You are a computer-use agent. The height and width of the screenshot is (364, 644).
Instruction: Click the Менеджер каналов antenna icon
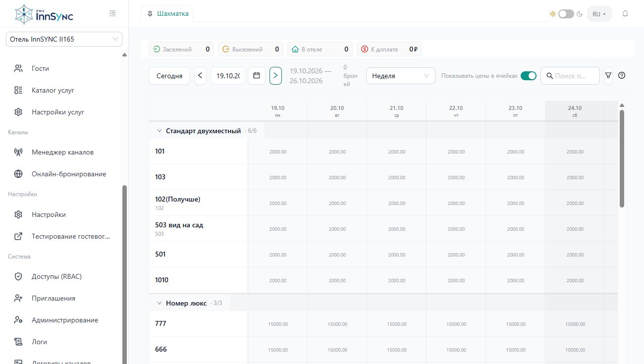(x=18, y=152)
